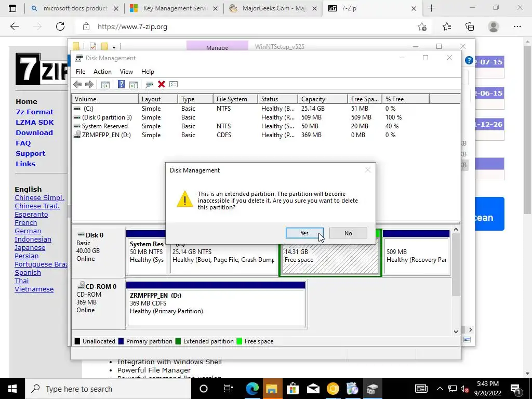Sort by the File System column header
Screen dimensions: 532x399
coord(235,99)
